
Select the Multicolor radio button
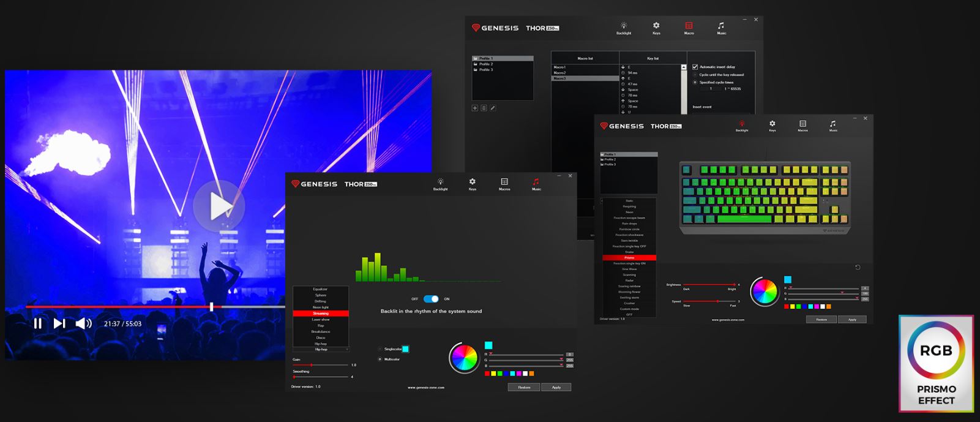[x=380, y=359]
